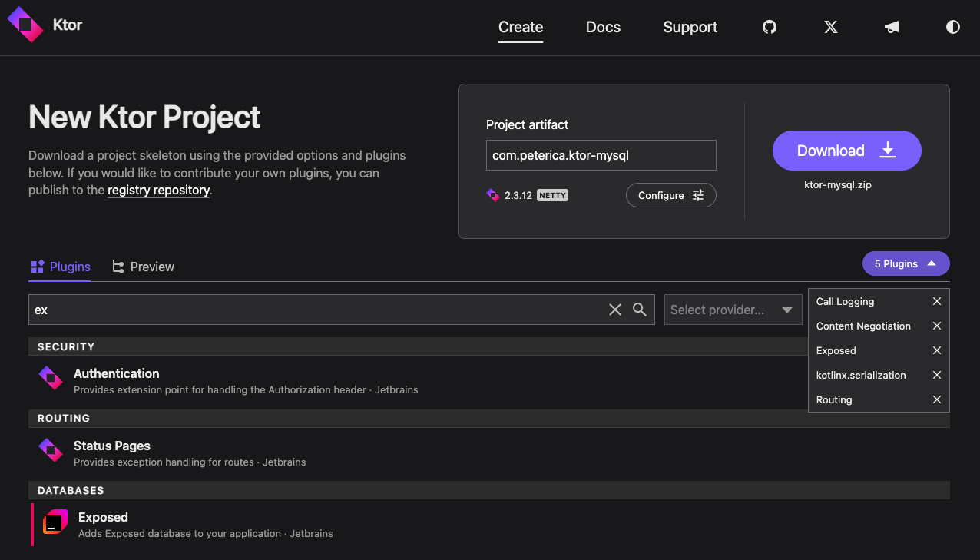Open the Support menu item
The image size is (980, 560).
pos(690,27)
